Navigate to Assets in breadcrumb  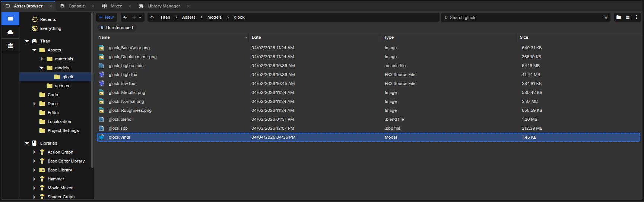click(188, 17)
